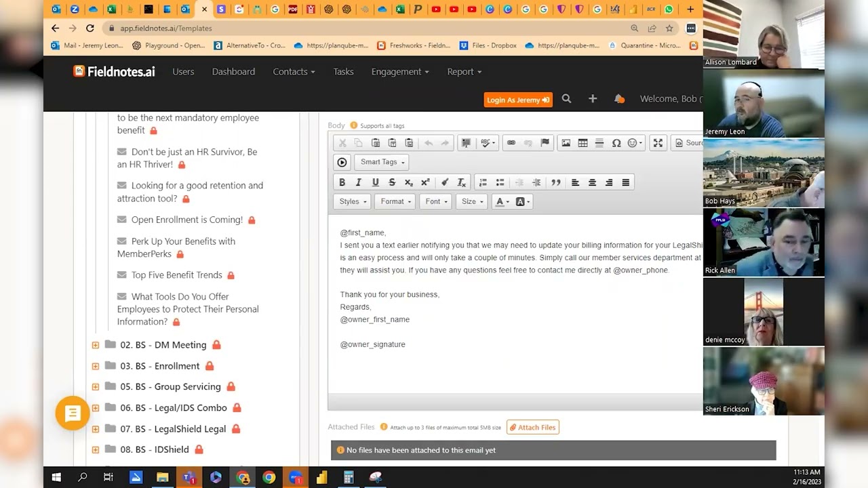The image size is (868, 488).
Task: Click the Login As Jeremy button
Action: pyautogui.click(x=518, y=100)
